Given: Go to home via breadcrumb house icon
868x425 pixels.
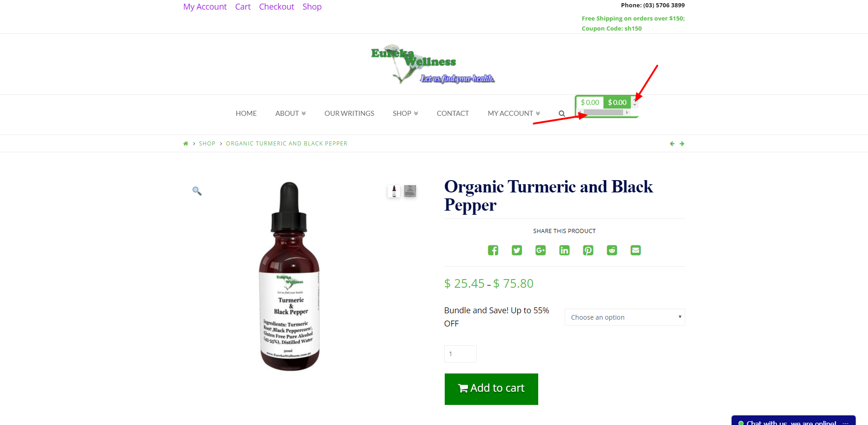Looking at the screenshot, I should tap(186, 144).
